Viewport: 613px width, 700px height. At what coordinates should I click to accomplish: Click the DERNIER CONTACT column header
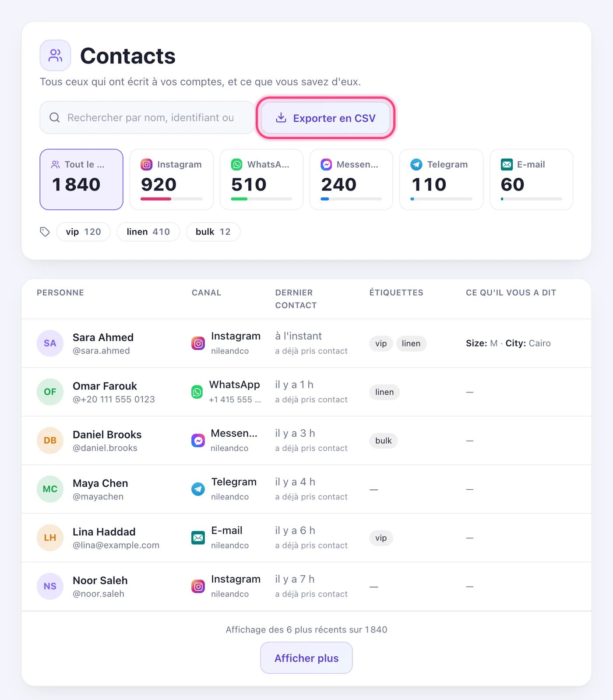[x=296, y=299]
